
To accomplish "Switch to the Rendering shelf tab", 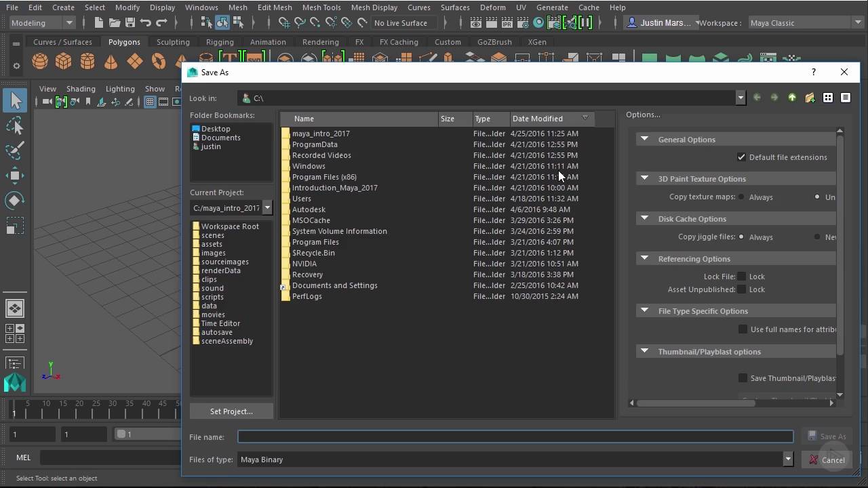I will click(320, 42).
